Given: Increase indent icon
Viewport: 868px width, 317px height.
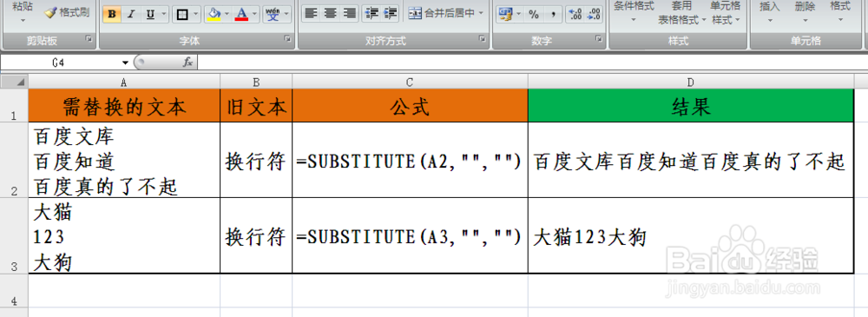Looking at the screenshot, I should pos(391,13).
